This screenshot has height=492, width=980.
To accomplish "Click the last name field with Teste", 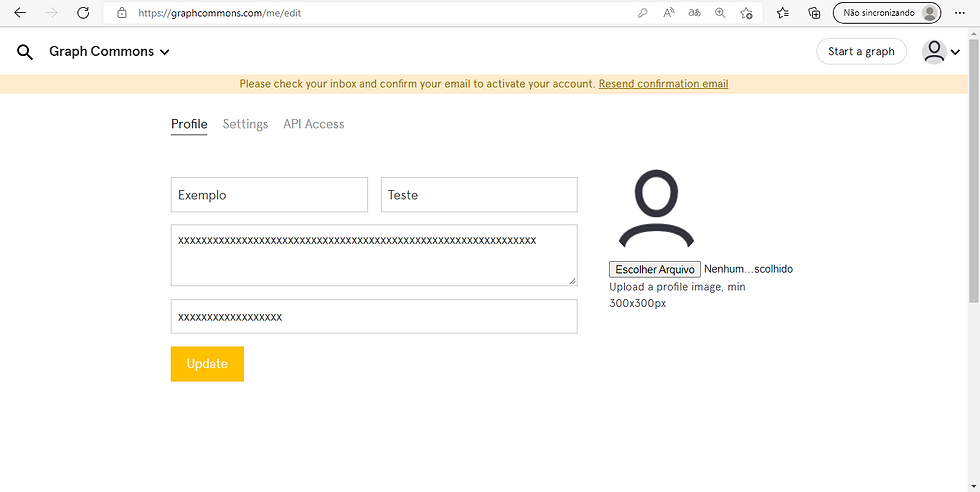I will (x=479, y=194).
